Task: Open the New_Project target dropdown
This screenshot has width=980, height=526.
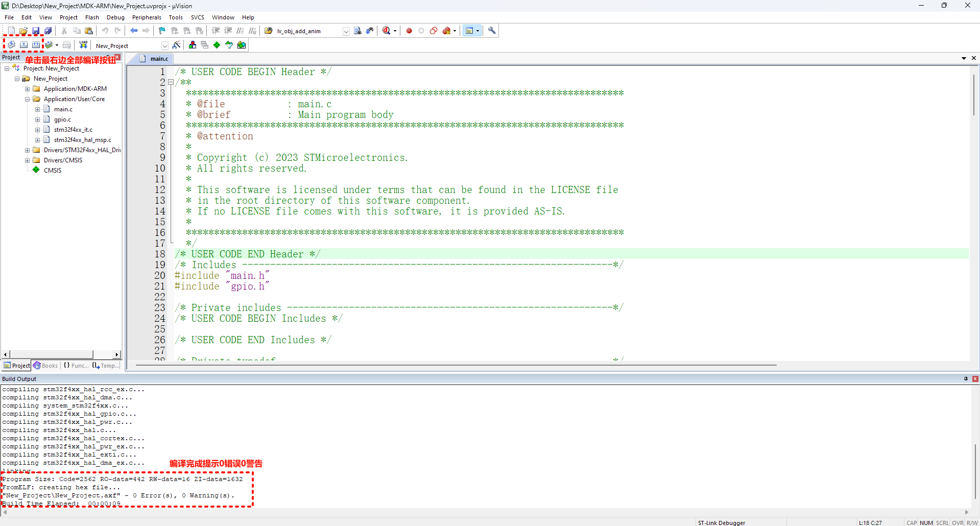Action: pyautogui.click(x=165, y=45)
